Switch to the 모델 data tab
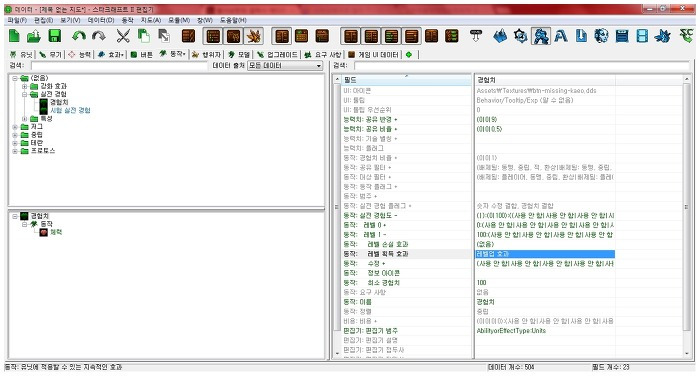Image resolution: width=700 pixels, height=376 pixels. coord(239,54)
